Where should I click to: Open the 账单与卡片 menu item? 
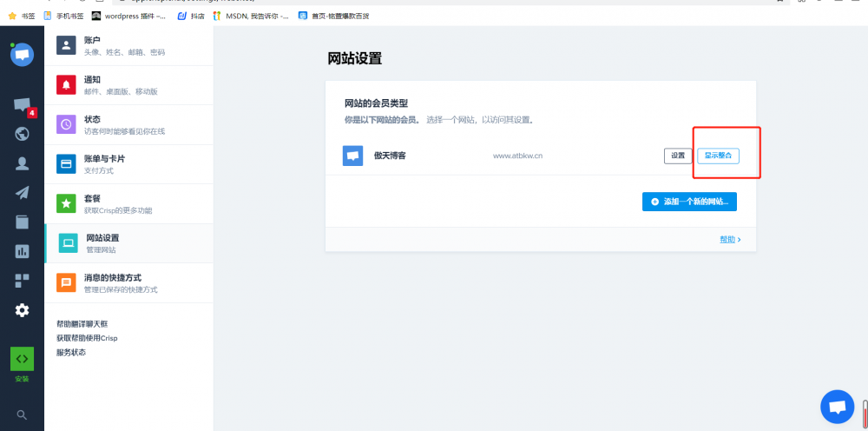(128, 164)
